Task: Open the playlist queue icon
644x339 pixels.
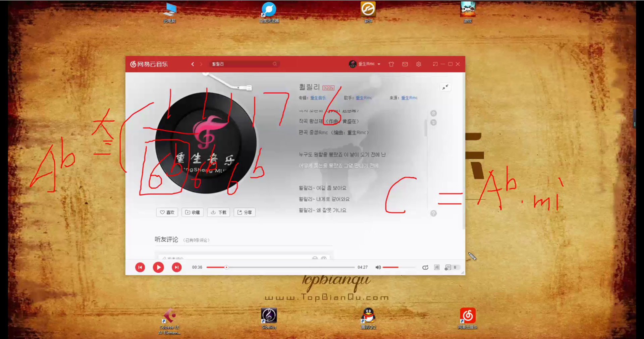Action: [448, 267]
